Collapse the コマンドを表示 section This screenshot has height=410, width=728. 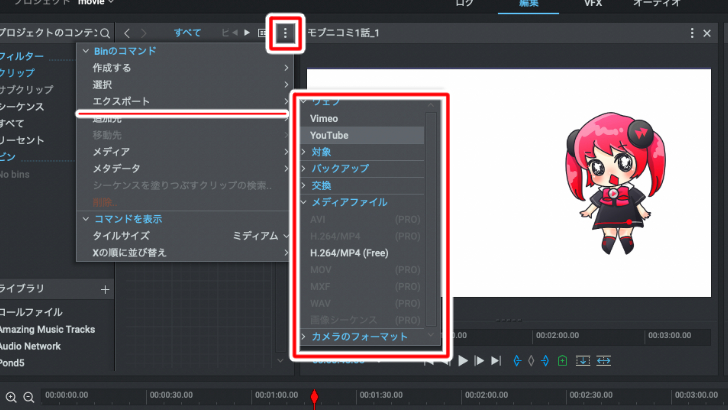click(86, 219)
